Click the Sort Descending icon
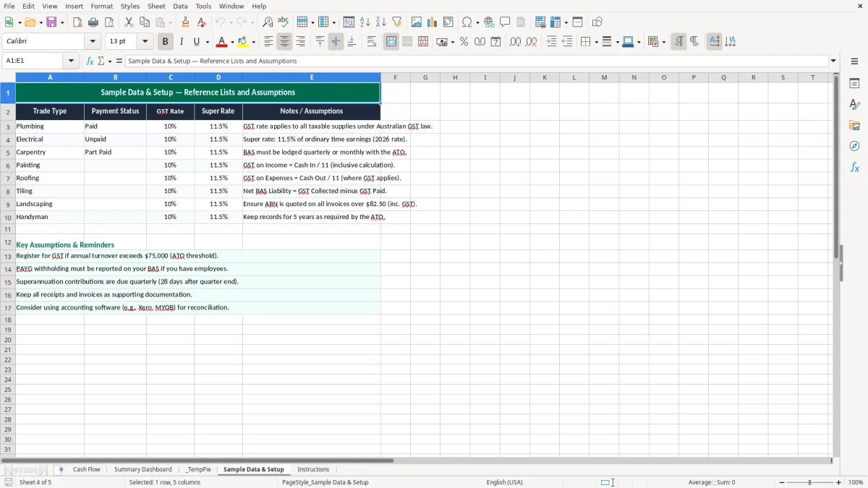Screen dimensions: 868x488 pos(381,22)
